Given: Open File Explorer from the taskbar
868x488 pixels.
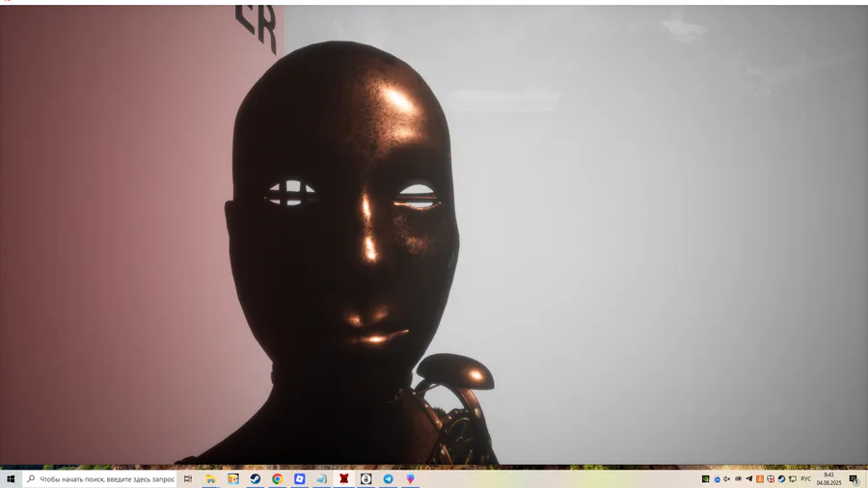Looking at the screenshot, I should [211, 479].
